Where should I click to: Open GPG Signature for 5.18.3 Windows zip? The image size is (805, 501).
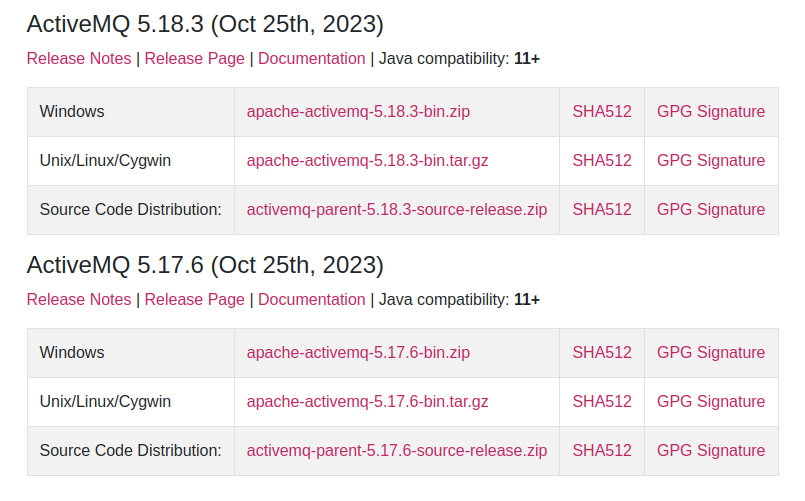(711, 111)
